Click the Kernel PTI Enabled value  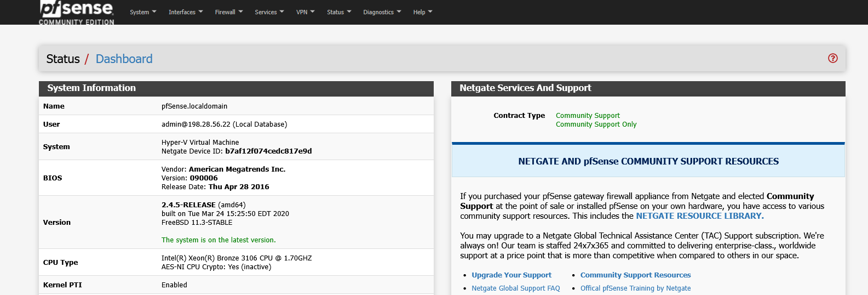click(x=174, y=285)
